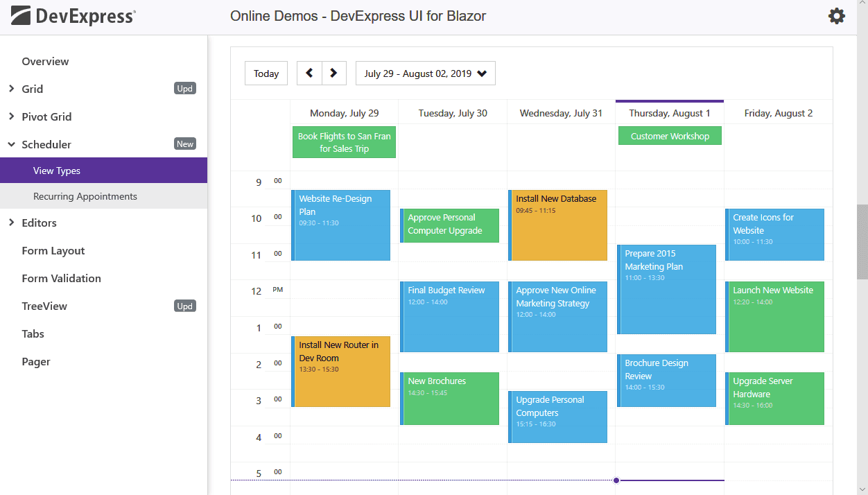
Task: Select Final Budget Review appointment
Action: pyautogui.click(x=449, y=316)
